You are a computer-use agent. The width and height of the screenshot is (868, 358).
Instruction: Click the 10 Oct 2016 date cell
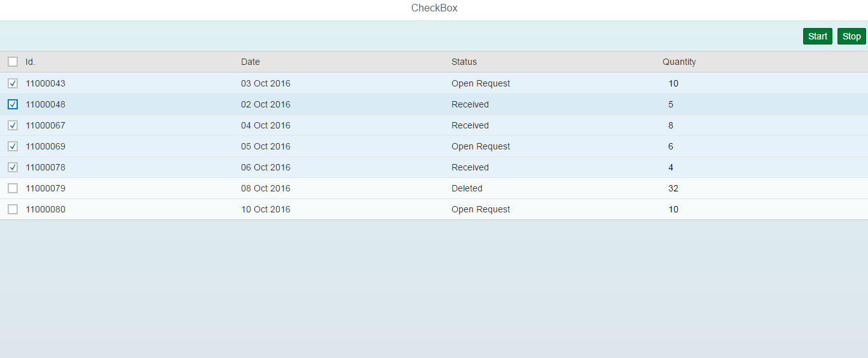pyautogui.click(x=266, y=209)
